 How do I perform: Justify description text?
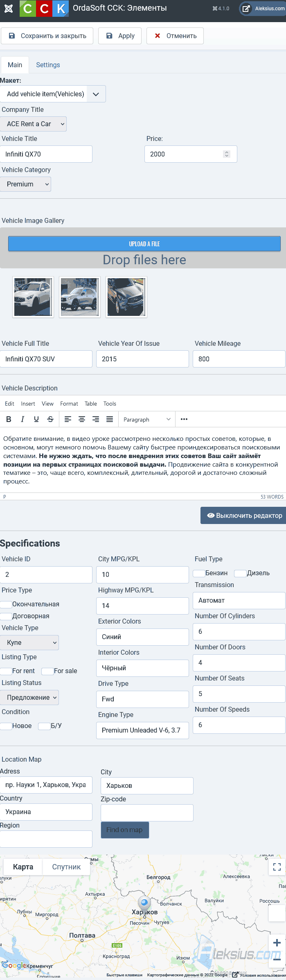(x=110, y=419)
